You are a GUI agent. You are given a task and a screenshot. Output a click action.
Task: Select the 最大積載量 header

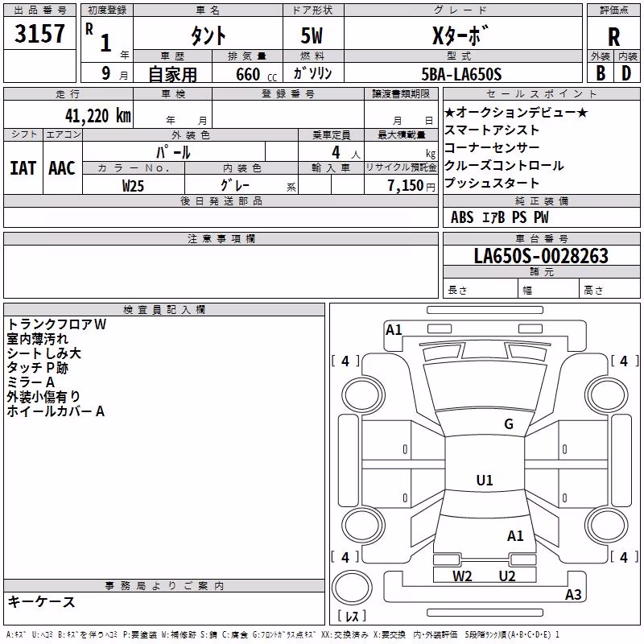point(401,134)
